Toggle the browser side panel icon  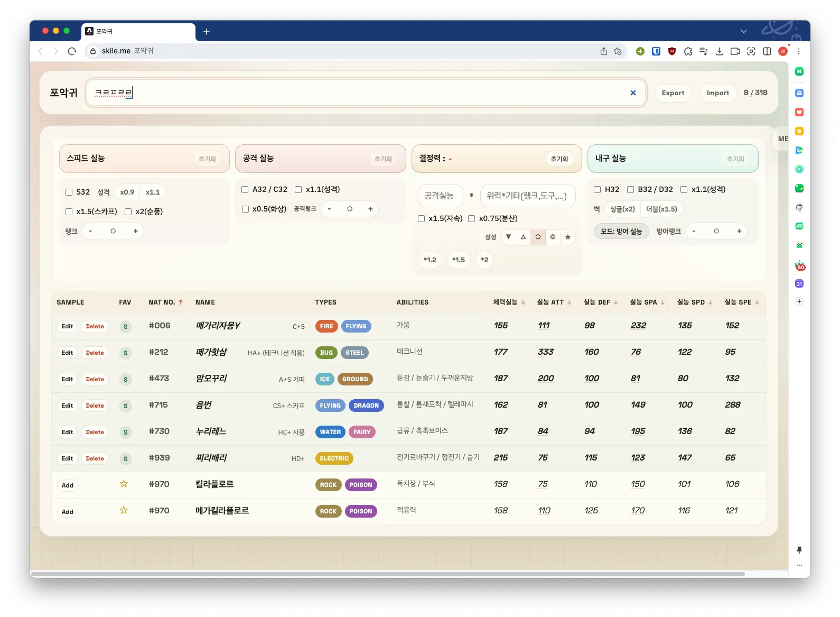767,51
